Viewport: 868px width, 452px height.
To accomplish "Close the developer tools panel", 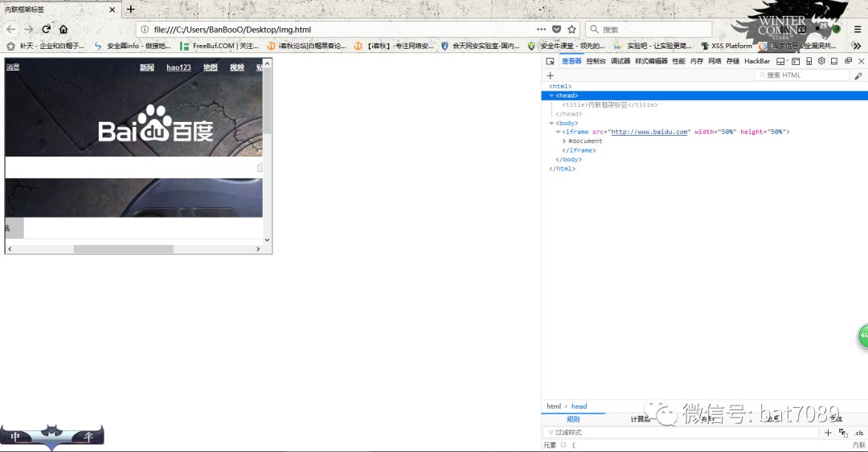I will [862, 61].
